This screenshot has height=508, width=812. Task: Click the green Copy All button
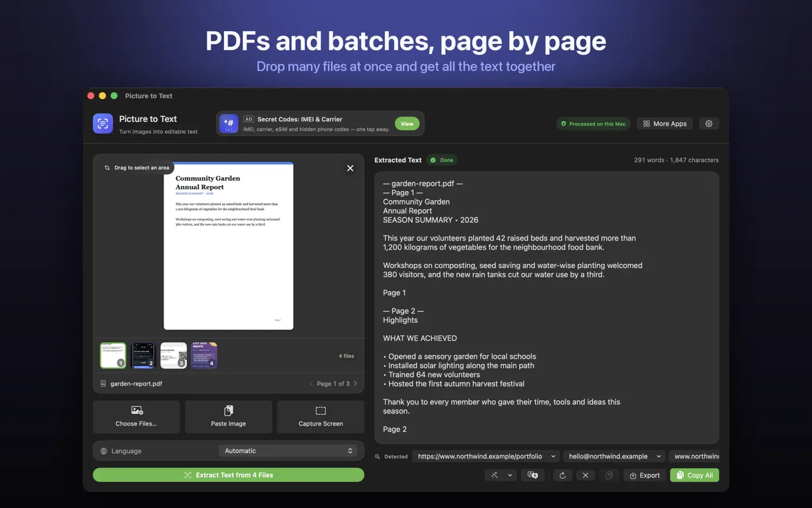pos(695,475)
